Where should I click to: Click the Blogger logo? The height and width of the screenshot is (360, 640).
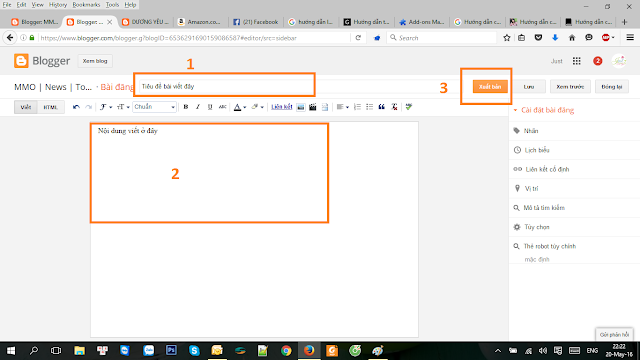click(42, 61)
